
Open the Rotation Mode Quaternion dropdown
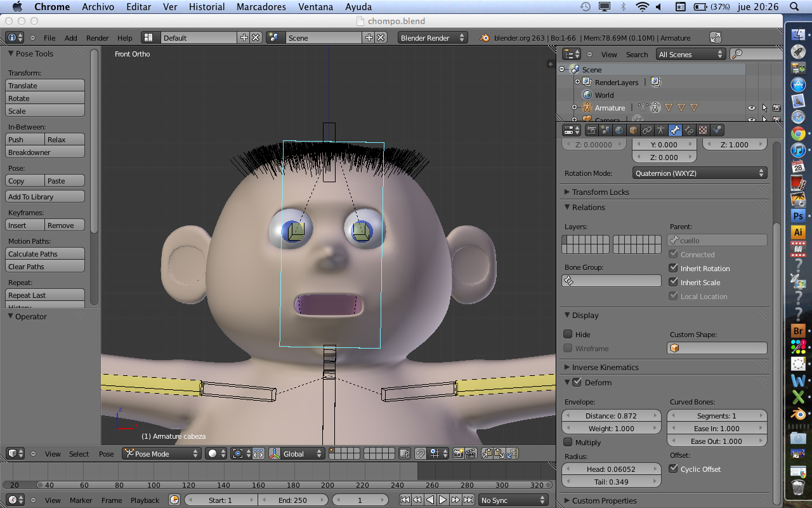[700, 173]
